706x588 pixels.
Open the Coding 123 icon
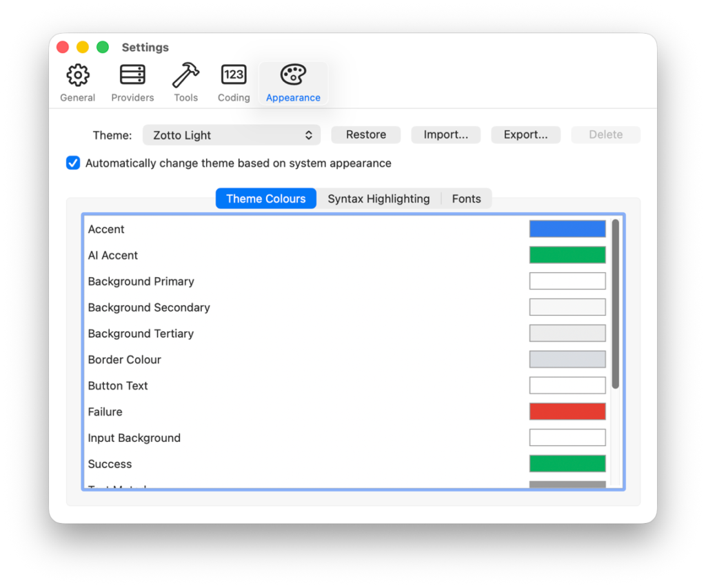coord(234,75)
